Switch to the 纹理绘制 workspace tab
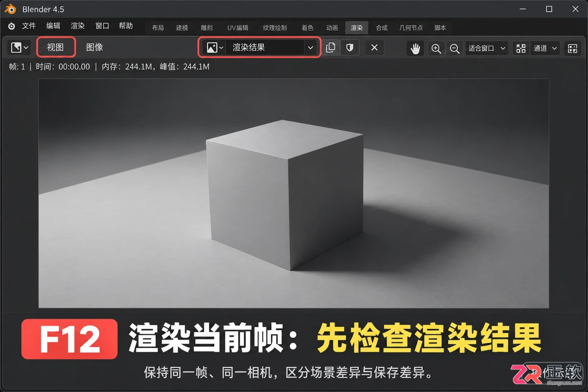 click(275, 28)
